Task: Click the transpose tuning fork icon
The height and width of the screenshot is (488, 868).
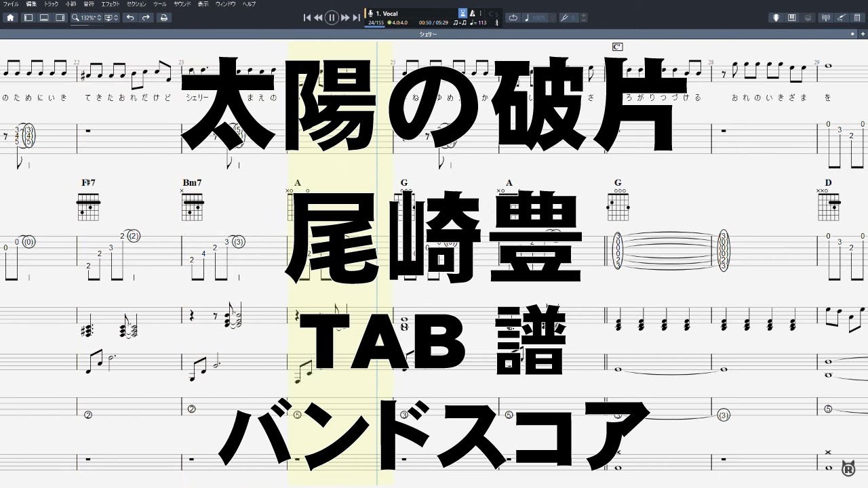Action: [x=565, y=18]
